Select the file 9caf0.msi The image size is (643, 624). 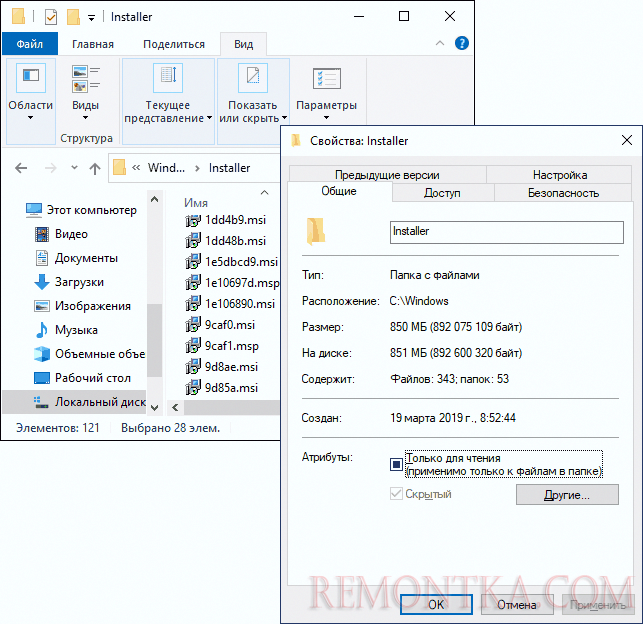pyautogui.click(x=220, y=325)
